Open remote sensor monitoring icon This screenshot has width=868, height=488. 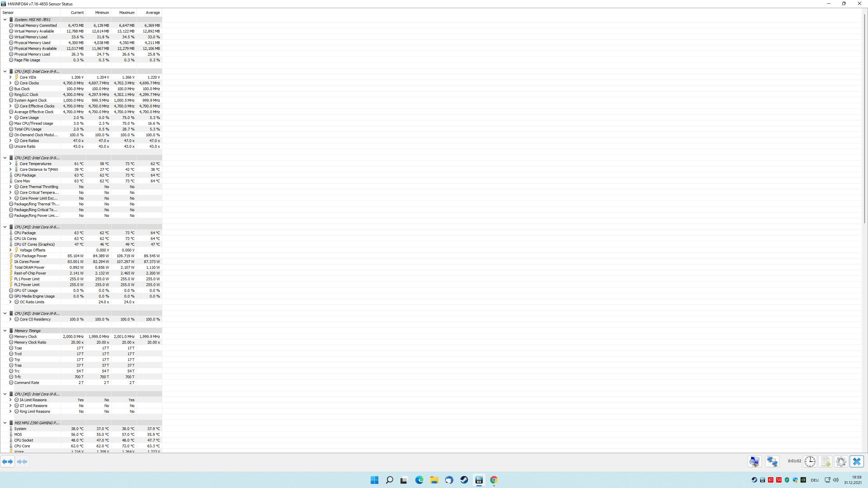[773, 461]
